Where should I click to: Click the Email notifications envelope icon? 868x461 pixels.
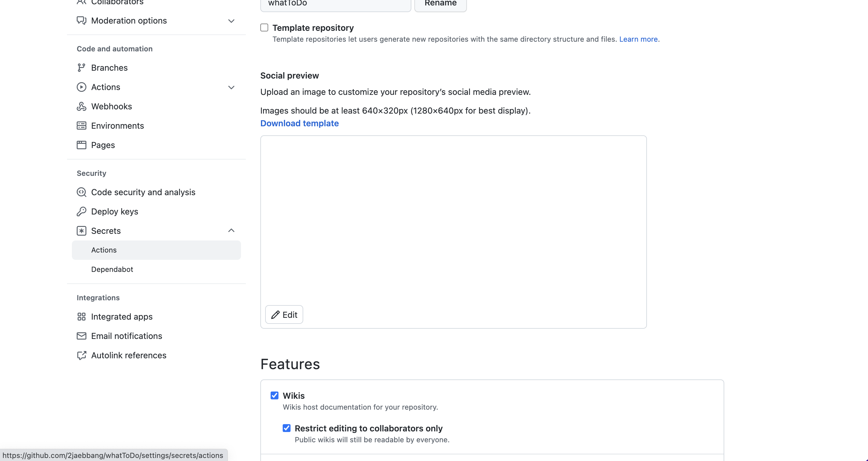pos(81,336)
